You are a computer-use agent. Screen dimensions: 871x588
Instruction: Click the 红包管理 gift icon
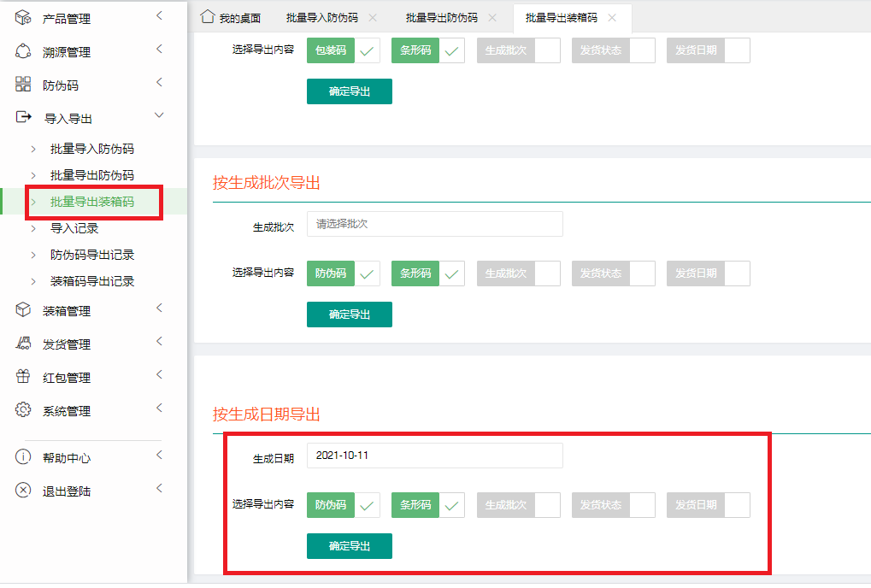[23, 377]
